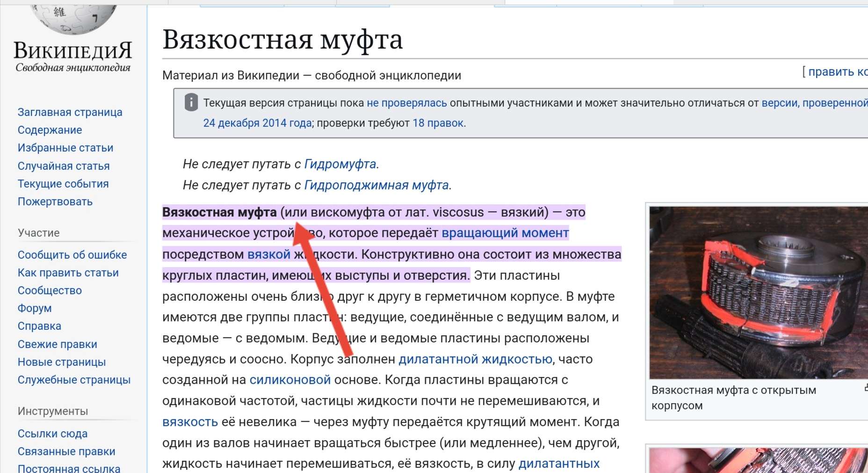Open the viscous coupling photo with open housing
This screenshot has height=473, width=868.
pyautogui.click(x=759, y=292)
